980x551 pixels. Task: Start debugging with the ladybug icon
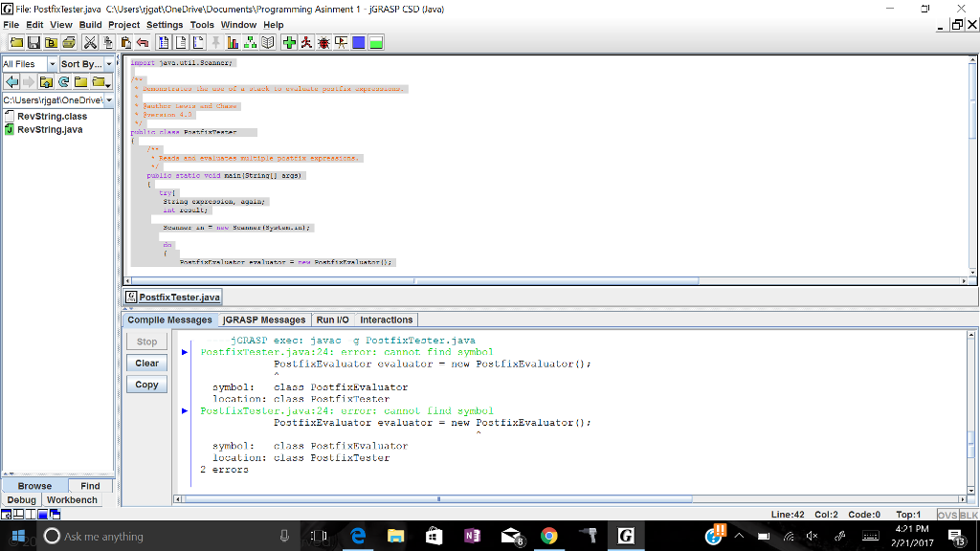[323, 42]
